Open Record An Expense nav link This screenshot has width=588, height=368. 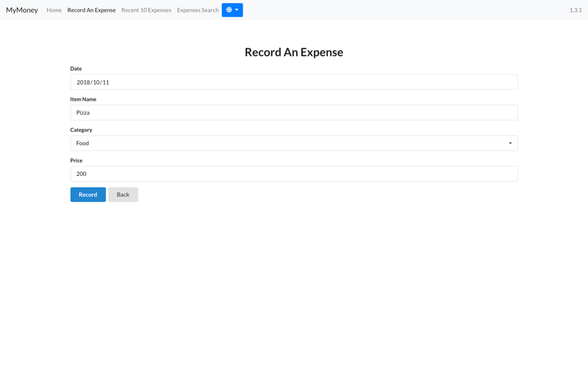tap(91, 10)
